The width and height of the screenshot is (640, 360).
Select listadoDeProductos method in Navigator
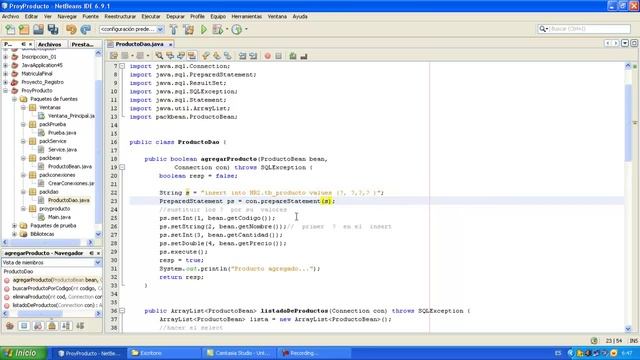[56, 305]
